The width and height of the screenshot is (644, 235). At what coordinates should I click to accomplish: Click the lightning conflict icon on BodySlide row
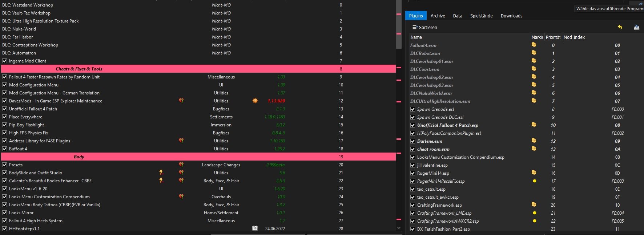click(x=161, y=173)
